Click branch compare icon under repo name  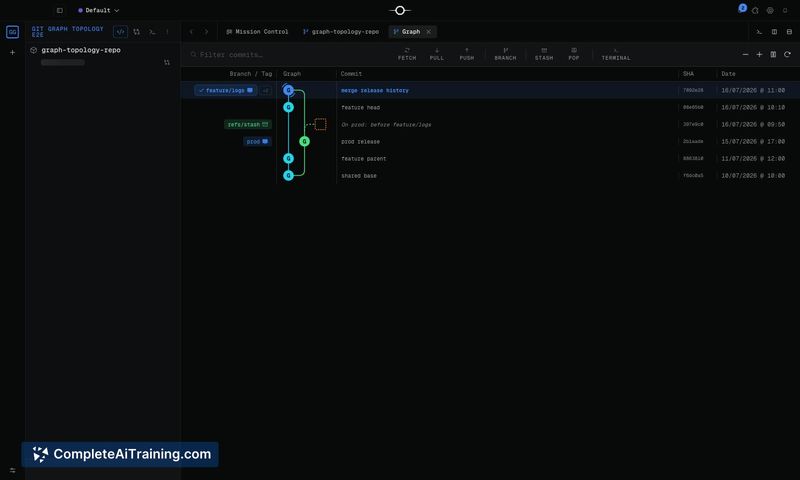click(x=167, y=62)
